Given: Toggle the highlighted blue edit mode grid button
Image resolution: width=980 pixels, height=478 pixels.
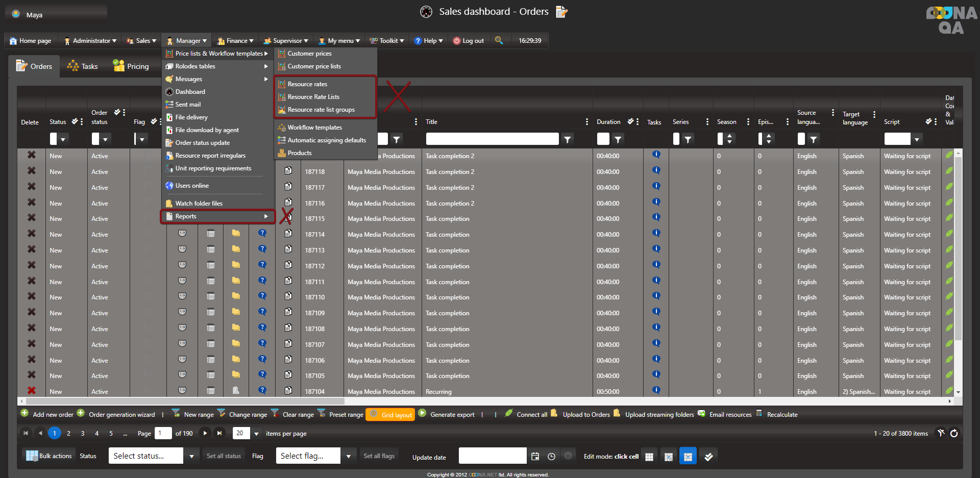Looking at the screenshot, I should 688,456.
